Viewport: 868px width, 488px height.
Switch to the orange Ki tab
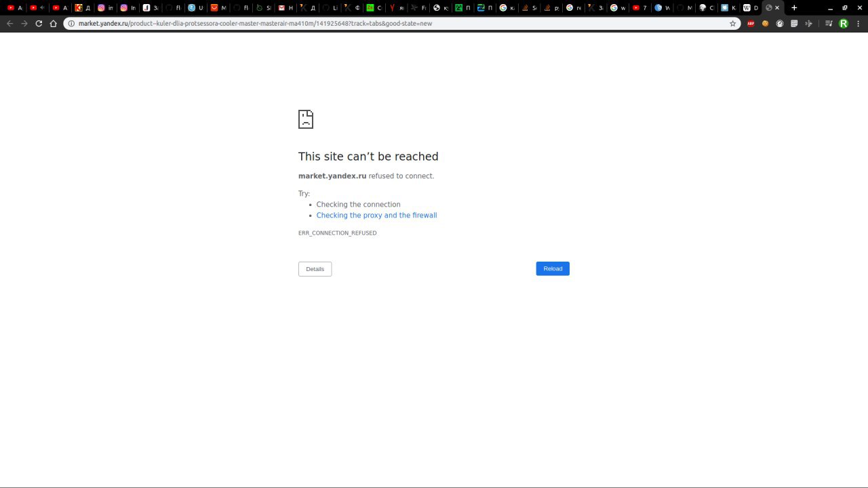point(83,7)
